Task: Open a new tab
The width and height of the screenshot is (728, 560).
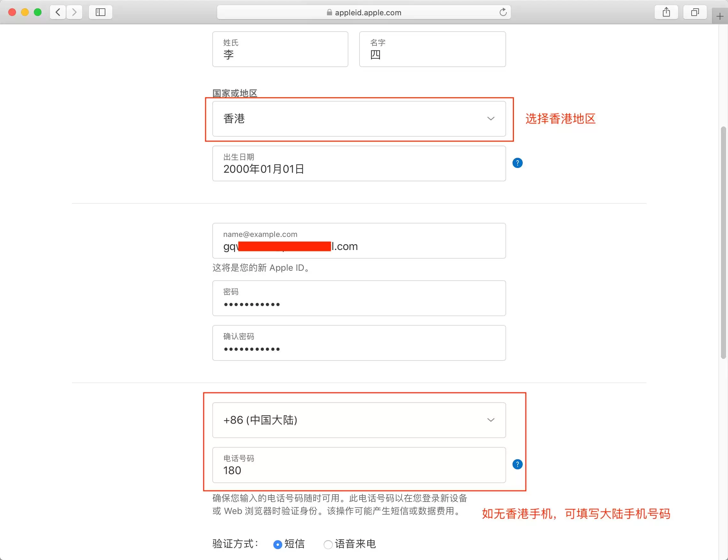Action: pyautogui.click(x=719, y=16)
